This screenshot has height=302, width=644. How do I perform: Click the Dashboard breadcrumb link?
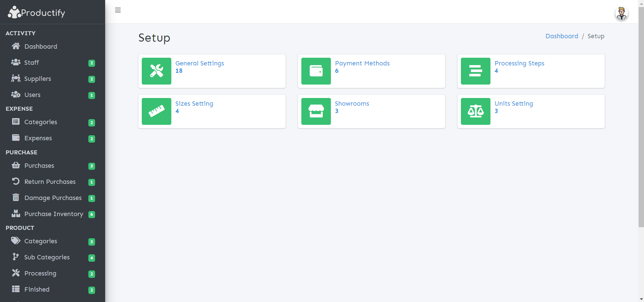(x=562, y=36)
